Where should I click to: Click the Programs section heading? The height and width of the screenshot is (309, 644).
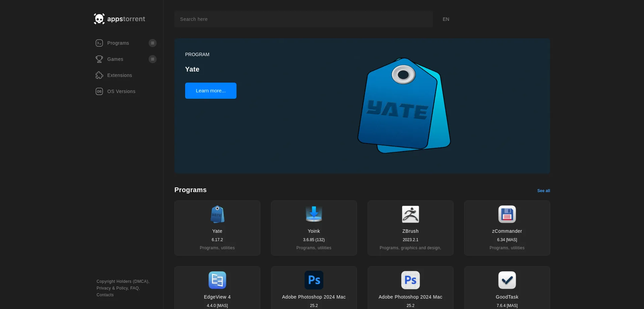pos(191,190)
